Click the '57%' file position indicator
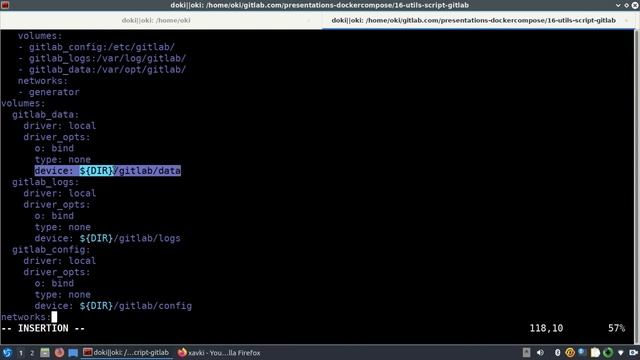640x360 pixels. 616,328
